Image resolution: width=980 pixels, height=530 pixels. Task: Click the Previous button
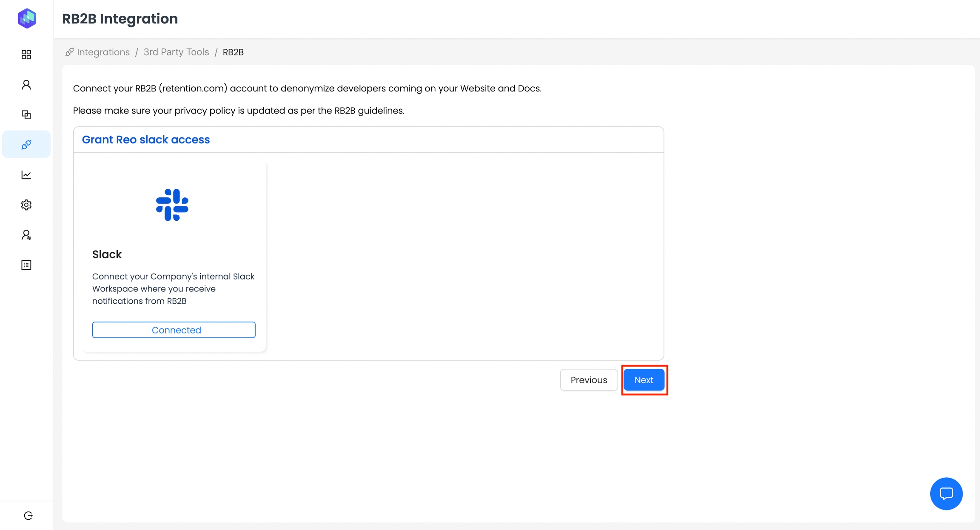[x=589, y=380]
